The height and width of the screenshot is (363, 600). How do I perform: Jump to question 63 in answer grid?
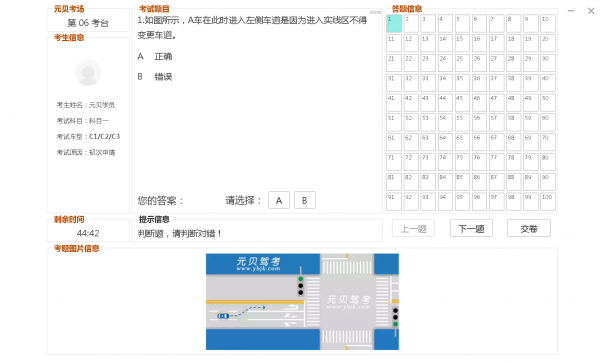click(428, 142)
